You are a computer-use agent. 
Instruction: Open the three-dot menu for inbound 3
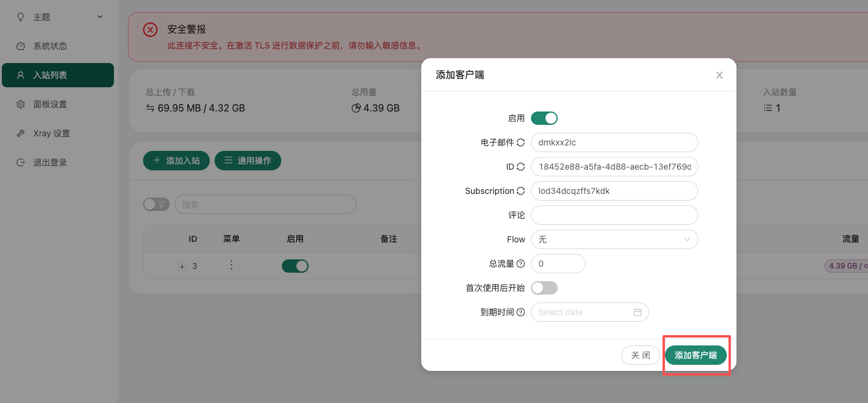click(x=231, y=265)
